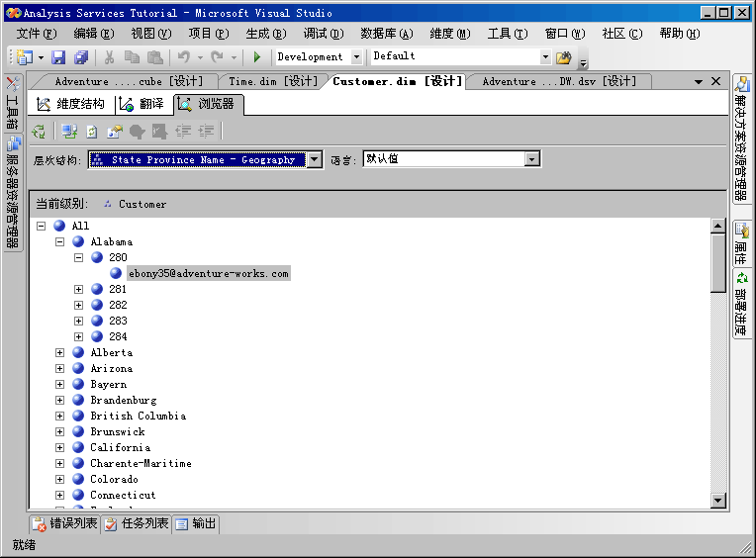Viewport: 756px width, 558px height.
Task: Select the ebony35@adventure-works.com member
Action: [x=209, y=273]
